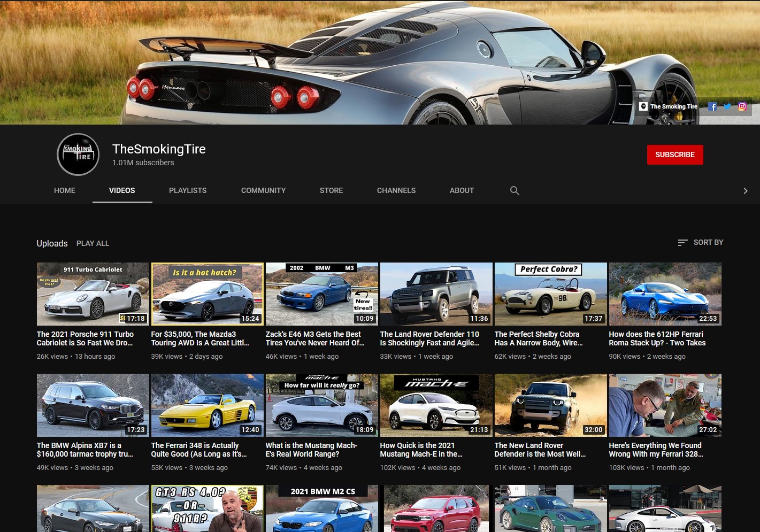
Task: Click title 'How Quick is the 2021 Mustang Mach-E'
Action: (421, 450)
